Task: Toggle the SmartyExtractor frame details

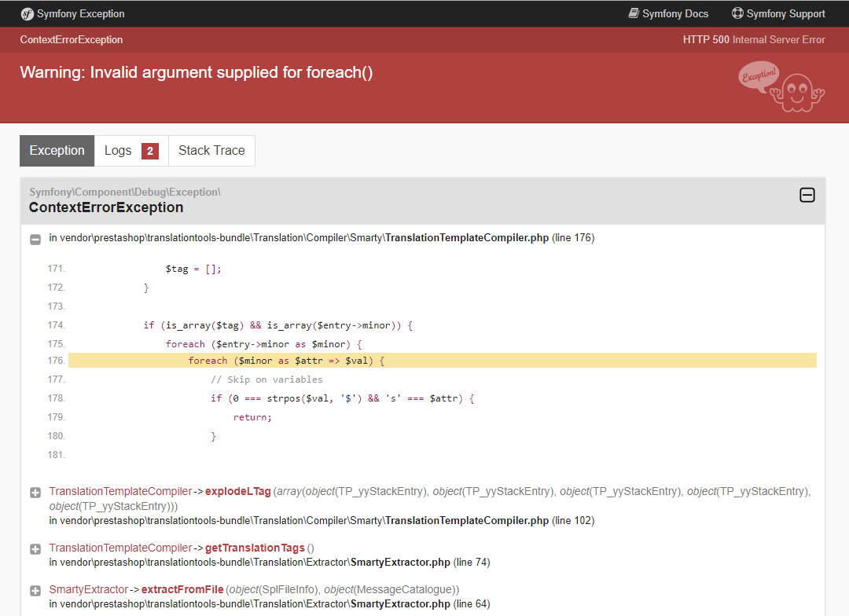Action: (35, 590)
